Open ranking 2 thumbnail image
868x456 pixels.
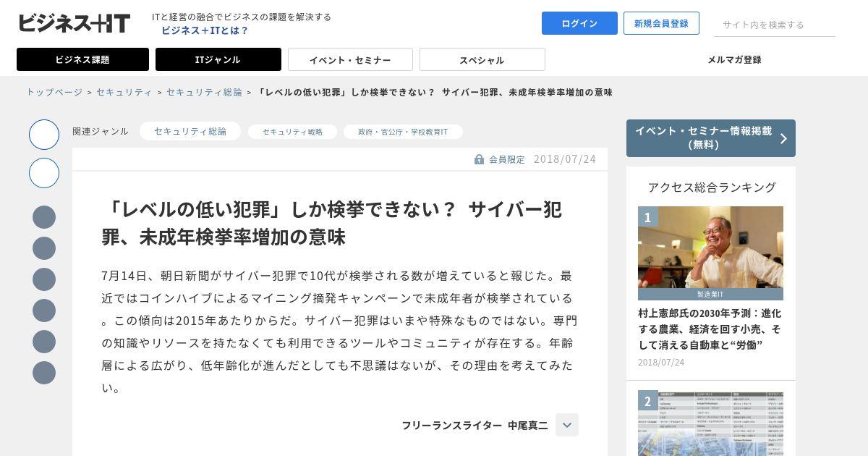tap(710, 423)
